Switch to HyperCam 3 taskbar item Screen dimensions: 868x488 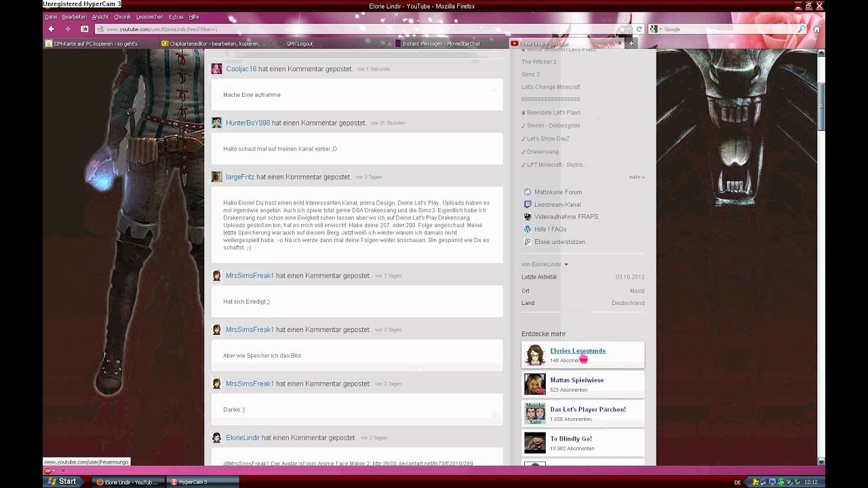202,482
